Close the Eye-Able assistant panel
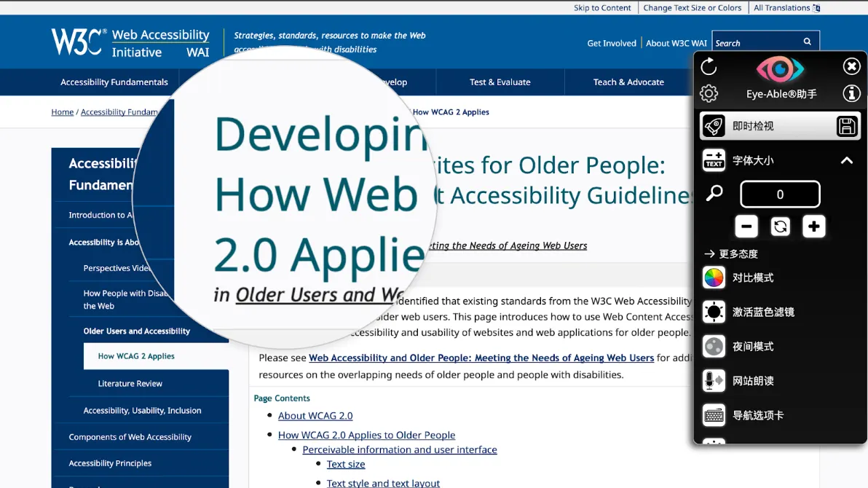Image resolution: width=868 pixels, height=488 pixels. [851, 66]
